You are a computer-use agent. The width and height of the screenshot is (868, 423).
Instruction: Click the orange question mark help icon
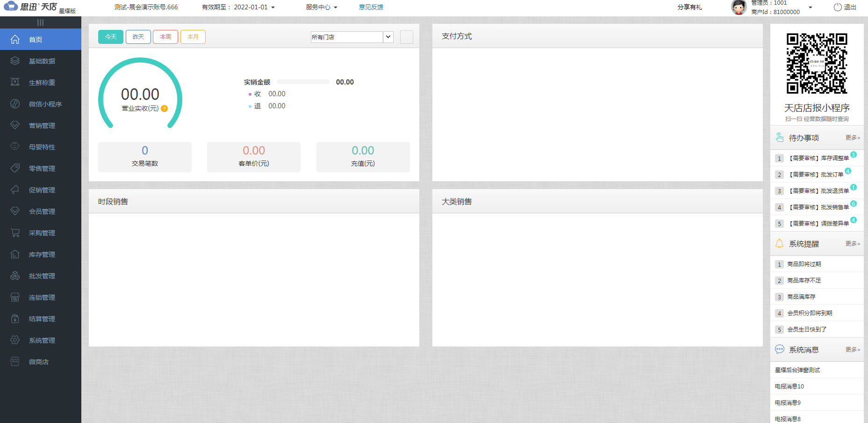(164, 109)
